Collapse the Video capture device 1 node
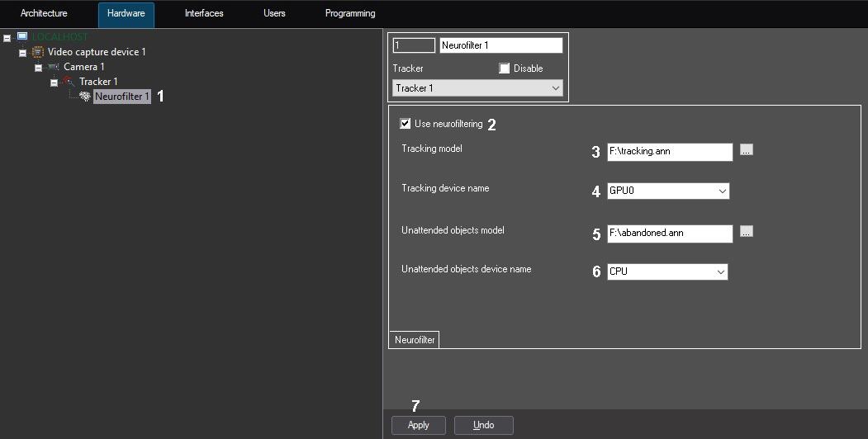Viewport: 868px width, 439px height. pyautogui.click(x=22, y=53)
